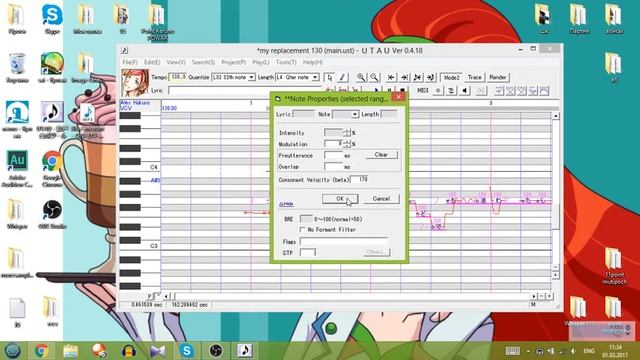
Task: Open the Help(H) menu
Action: tap(313, 62)
